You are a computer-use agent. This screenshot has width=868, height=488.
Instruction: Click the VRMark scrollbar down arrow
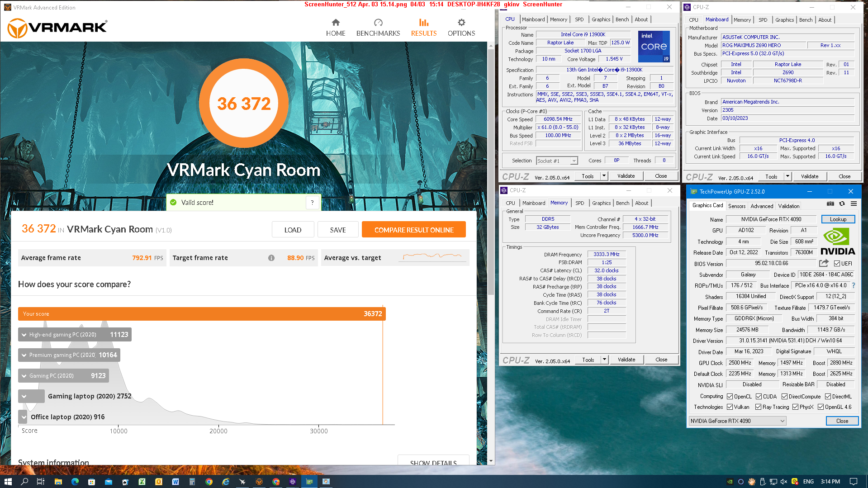(x=491, y=461)
